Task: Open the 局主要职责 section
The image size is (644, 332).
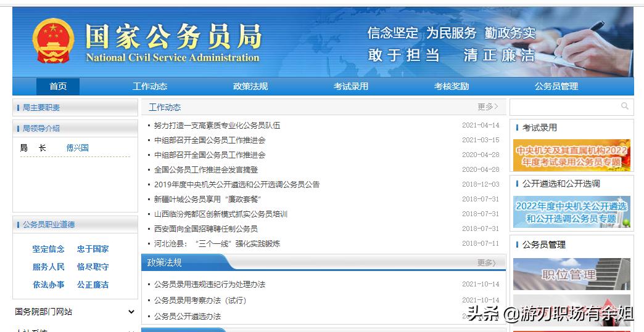Action: coord(41,108)
